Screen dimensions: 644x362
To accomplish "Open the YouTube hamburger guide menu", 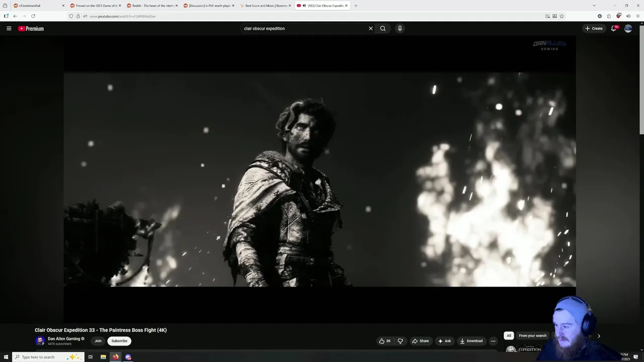I will click(x=9, y=29).
